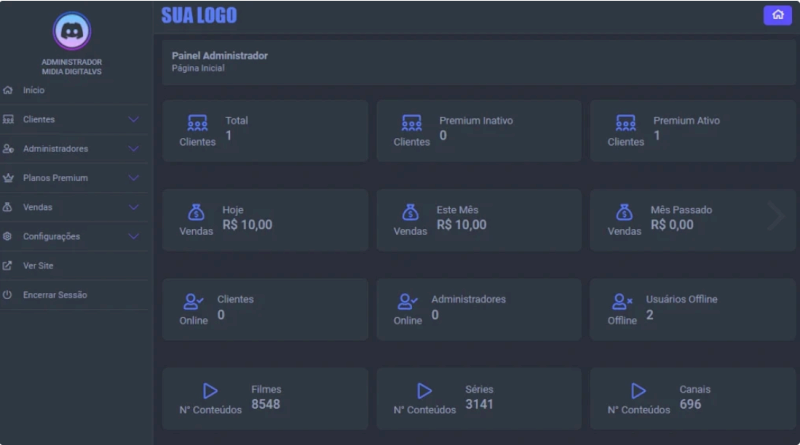Expand the Configurações menu chevron
The image size is (800, 445).
click(134, 237)
